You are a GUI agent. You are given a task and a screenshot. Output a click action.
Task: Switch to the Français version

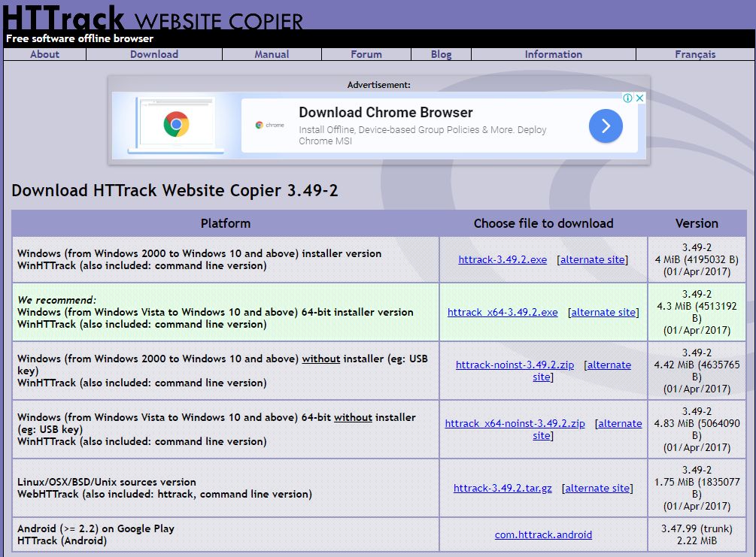click(695, 54)
